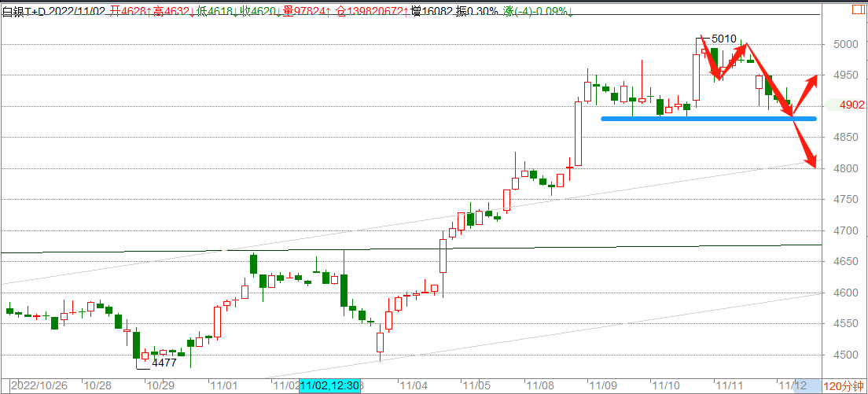Click the 11/08 date on time axis

pyautogui.click(x=539, y=385)
